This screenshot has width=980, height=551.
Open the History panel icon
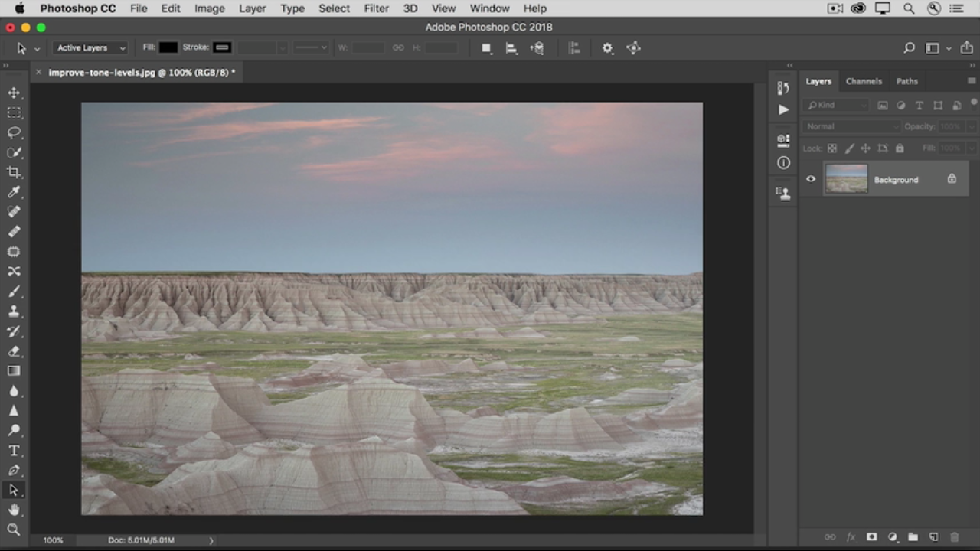coord(783,88)
